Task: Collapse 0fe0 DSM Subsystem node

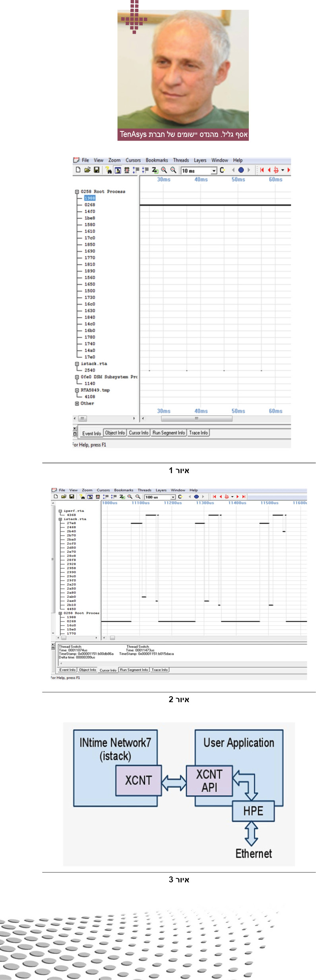Action: coord(77,377)
